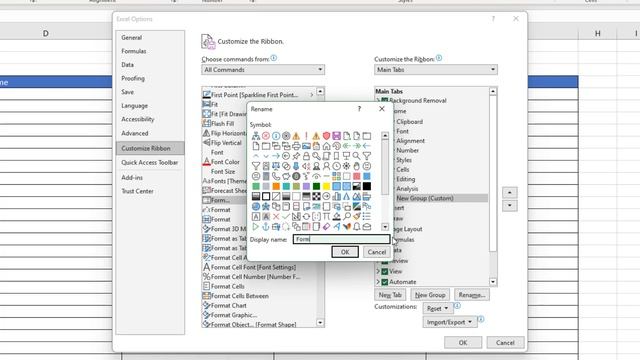The image size is (640, 360).
Task: Pick the org chart symbol in Rename dialog
Action: [x=256, y=136]
